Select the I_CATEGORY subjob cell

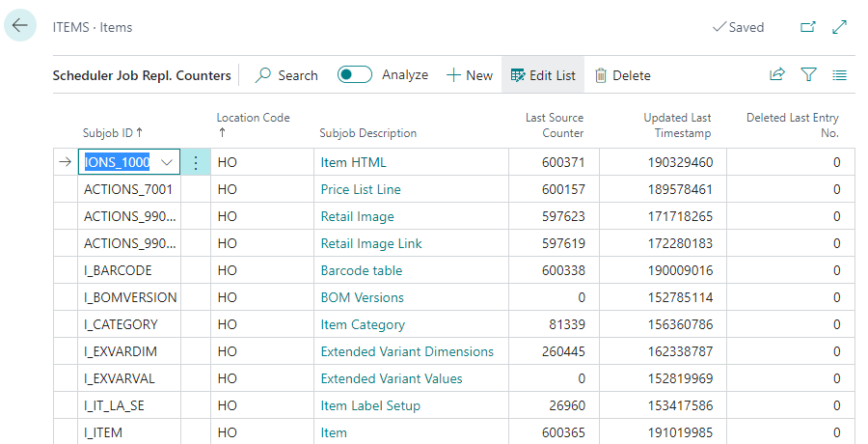121,325
